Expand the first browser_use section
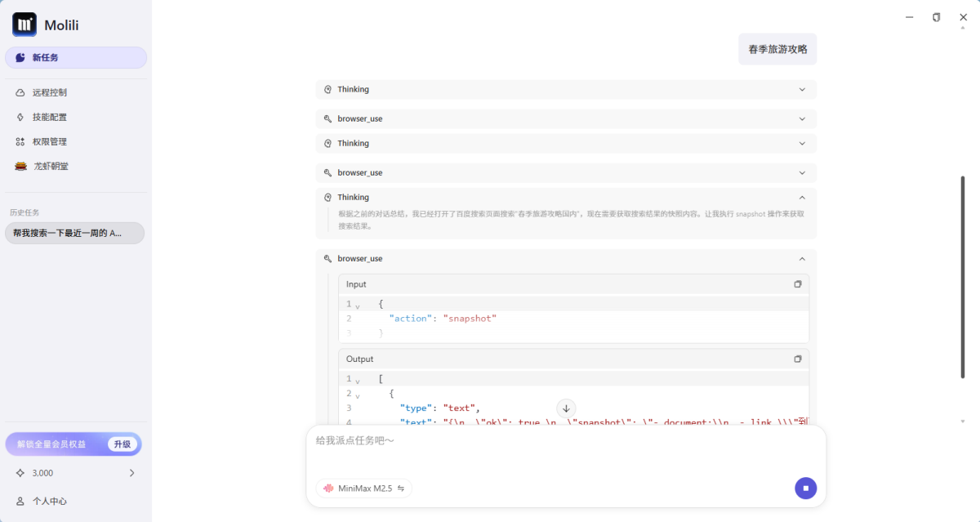The width and height of the screenshot is (980, 522). tap(802, 119)
